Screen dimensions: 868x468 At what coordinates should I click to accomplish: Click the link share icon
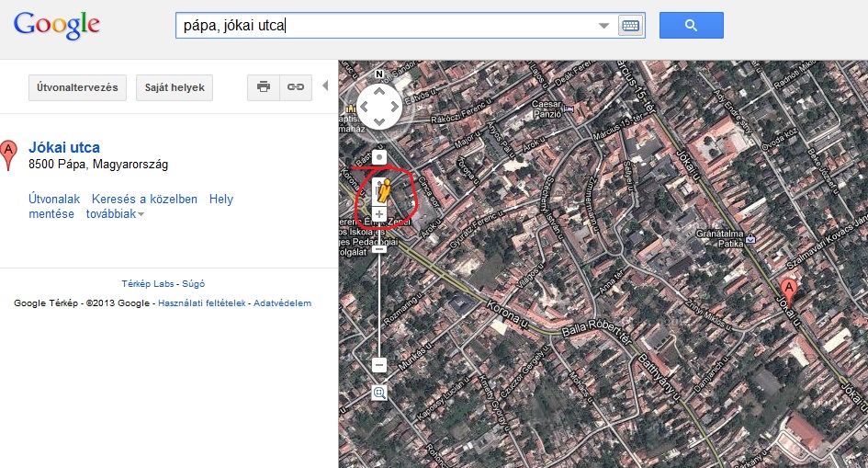pyautogui.click(x=295, y=87)
